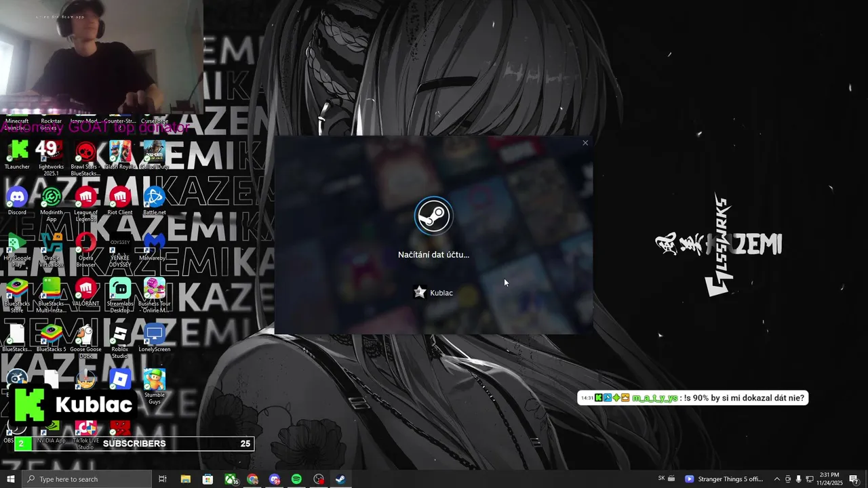868x488 pixels.
Task: Launch the Stumble Guys desktop shortcut
Action: coord(154,385)
